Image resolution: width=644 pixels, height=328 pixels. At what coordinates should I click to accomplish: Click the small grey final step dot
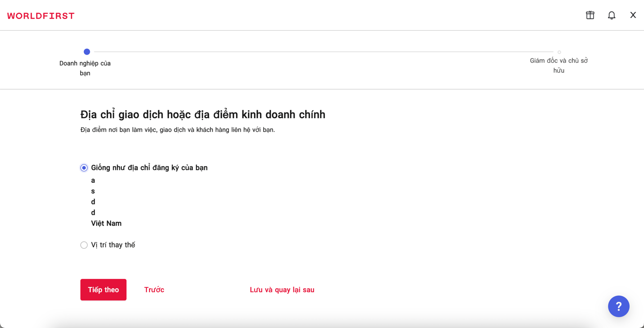pyautogui.click(x=559, y=52)
